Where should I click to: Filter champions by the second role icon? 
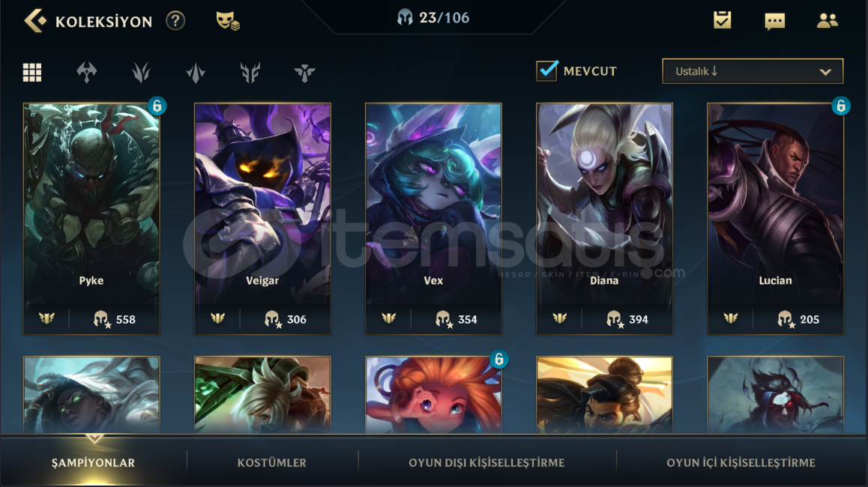[x=141, y=72]
